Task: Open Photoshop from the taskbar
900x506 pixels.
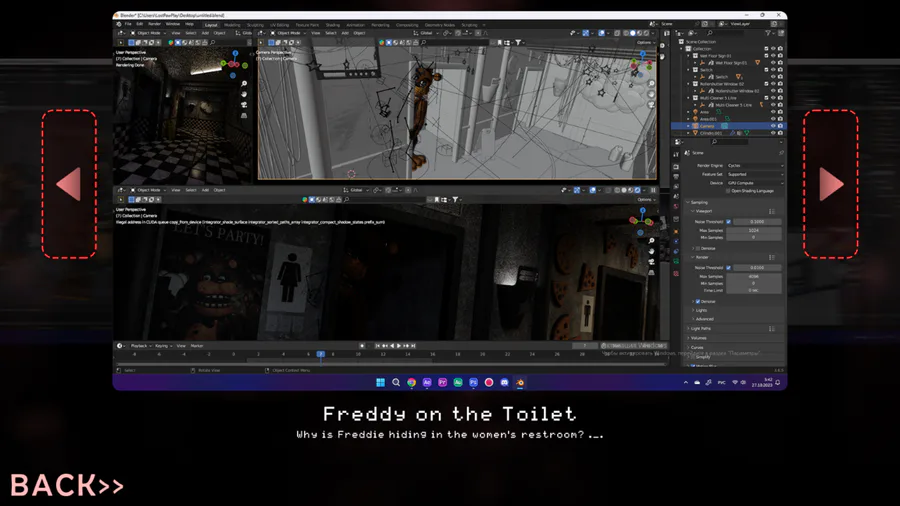Action: (473, 382)
